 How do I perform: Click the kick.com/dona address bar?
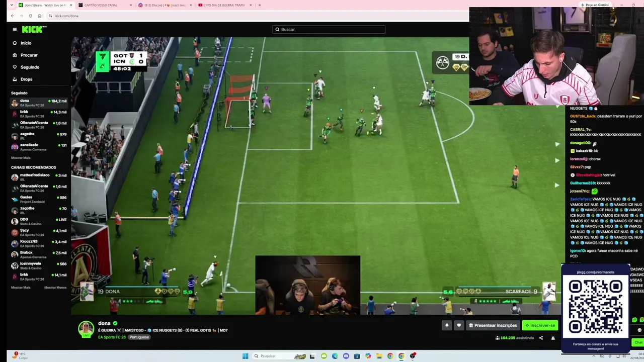click(x=257, y=16)
